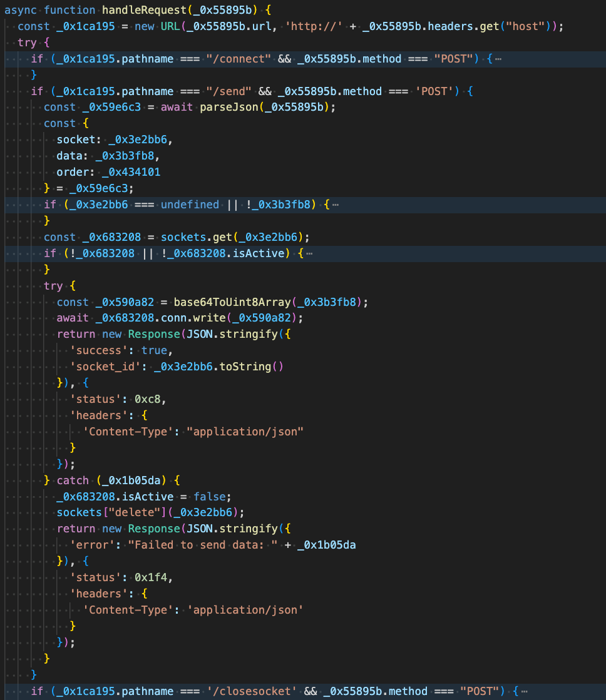This screenshot has width=606, height=700.
Task: Expand folded undefined check block ellipsis
Action: coord(336,205)
